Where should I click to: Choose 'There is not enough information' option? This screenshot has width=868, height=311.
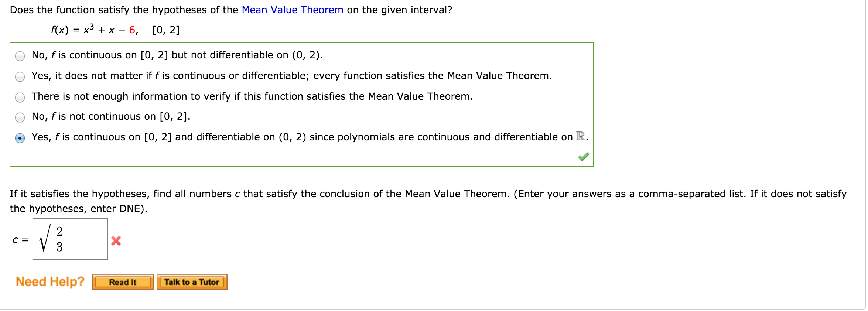pyautogui.click(x=20, y=98)
